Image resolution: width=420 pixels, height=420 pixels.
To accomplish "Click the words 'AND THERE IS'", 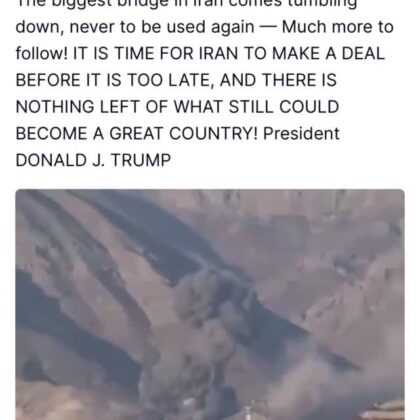I will 278,80.
